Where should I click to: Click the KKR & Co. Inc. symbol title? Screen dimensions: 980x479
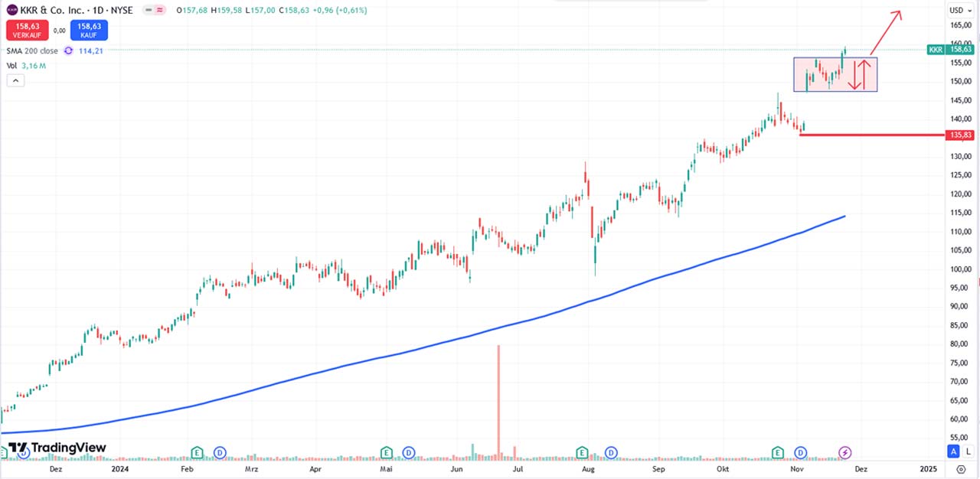(x=53, y=11)
